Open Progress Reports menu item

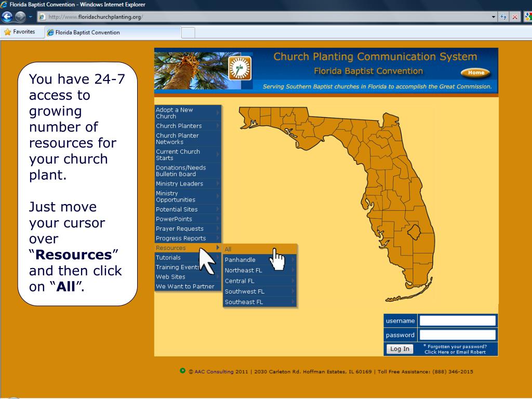[x=188, y=238]
